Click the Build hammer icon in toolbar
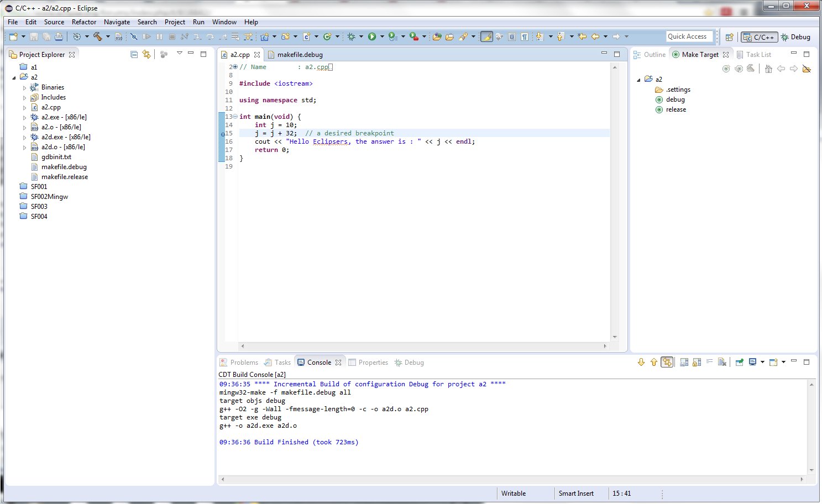Viewport: 822px width, 504px height. 98,36
